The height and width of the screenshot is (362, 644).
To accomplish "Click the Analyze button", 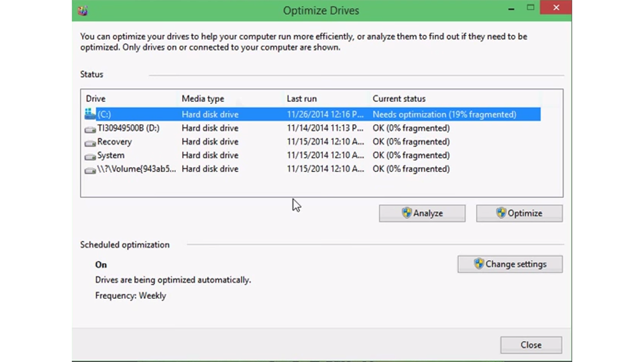I will pyautogui.click(x=422, y=213).
